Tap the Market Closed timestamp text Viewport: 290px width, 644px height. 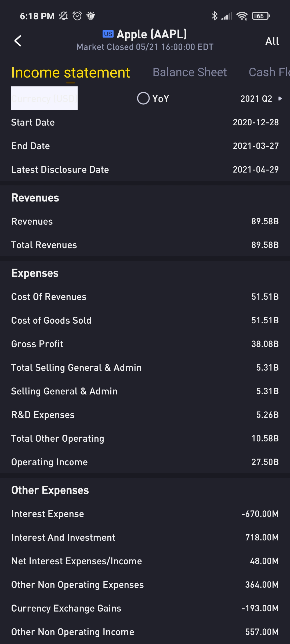pyautogui.click(x=145, y=47)
